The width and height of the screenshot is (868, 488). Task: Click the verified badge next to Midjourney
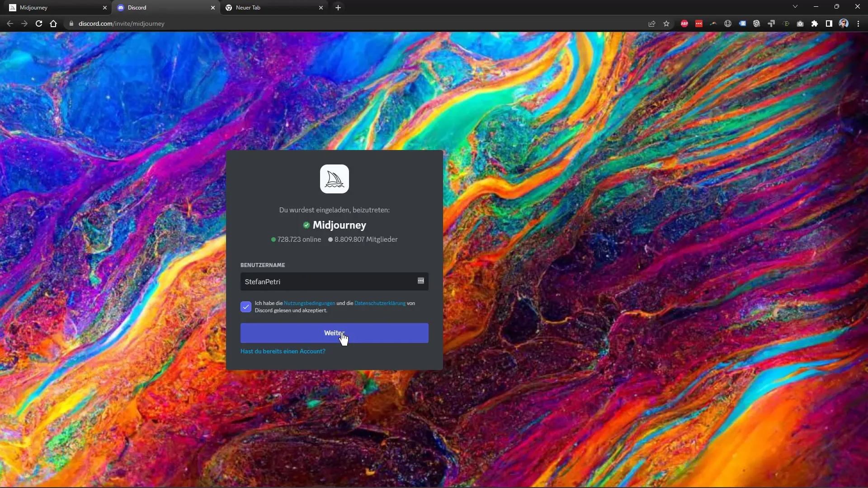tap(307, 225)
